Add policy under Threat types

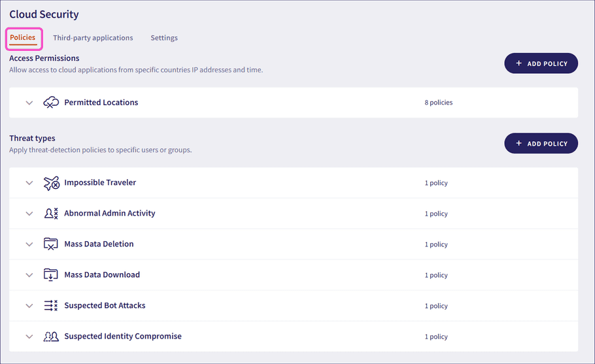(x=541, y=143)
